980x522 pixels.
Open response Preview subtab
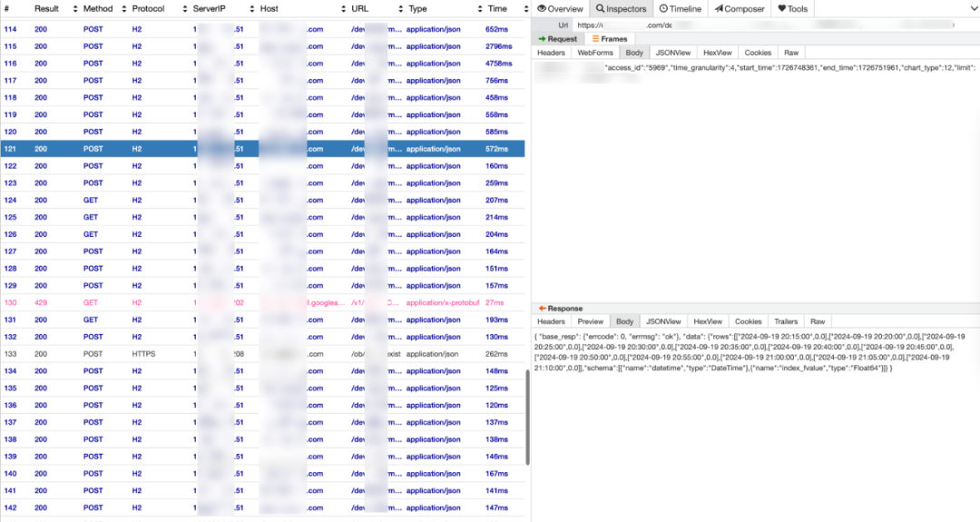click(590, 321)
